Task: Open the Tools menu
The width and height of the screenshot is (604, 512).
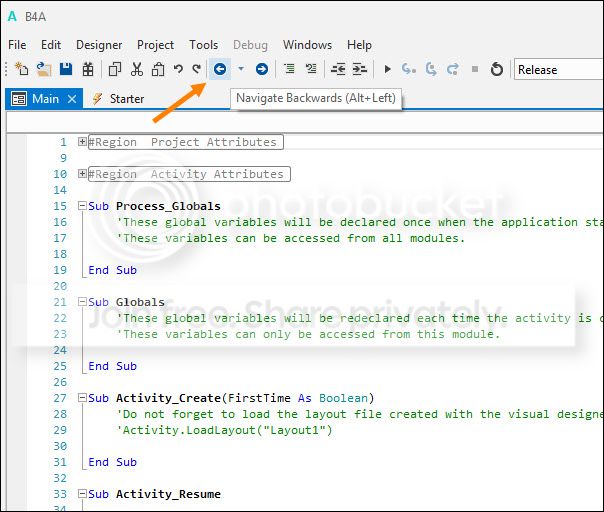Action: pos(203,45)
